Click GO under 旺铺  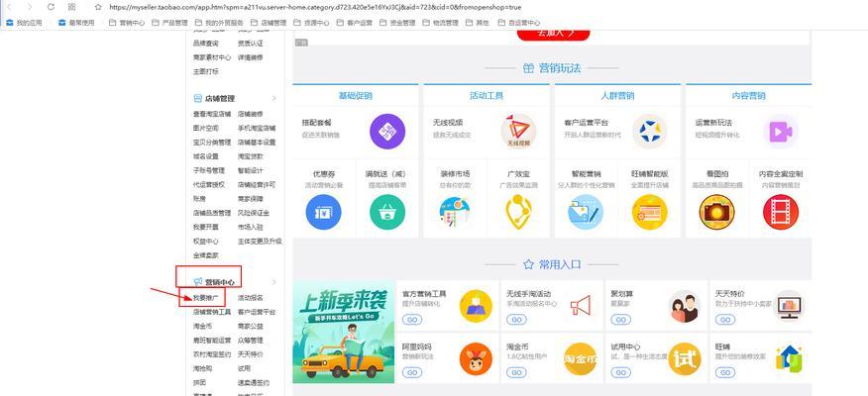tap(724, 372)
